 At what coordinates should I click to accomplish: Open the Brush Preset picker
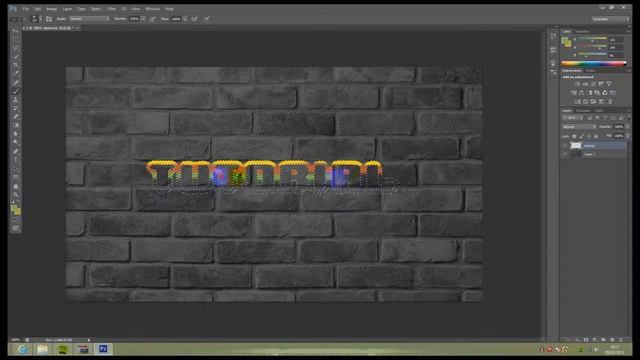click(x=36, y=19)
